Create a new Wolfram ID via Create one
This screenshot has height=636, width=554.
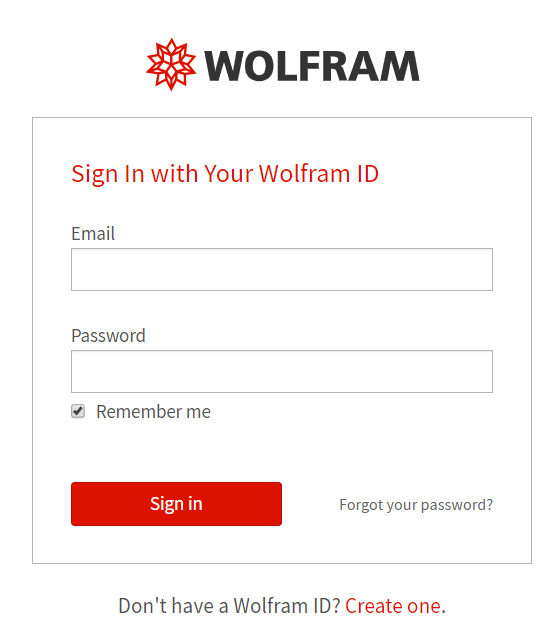tap(393, 606)
